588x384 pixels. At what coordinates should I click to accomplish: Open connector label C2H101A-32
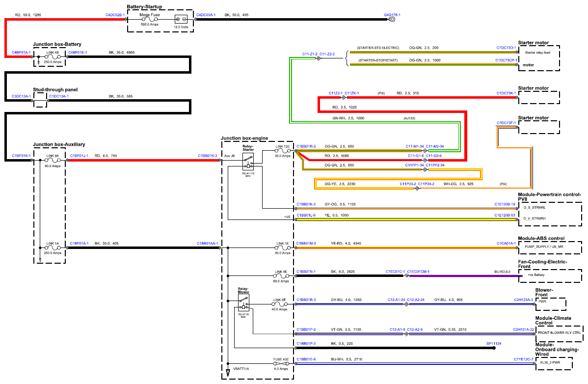coord(524,329)
